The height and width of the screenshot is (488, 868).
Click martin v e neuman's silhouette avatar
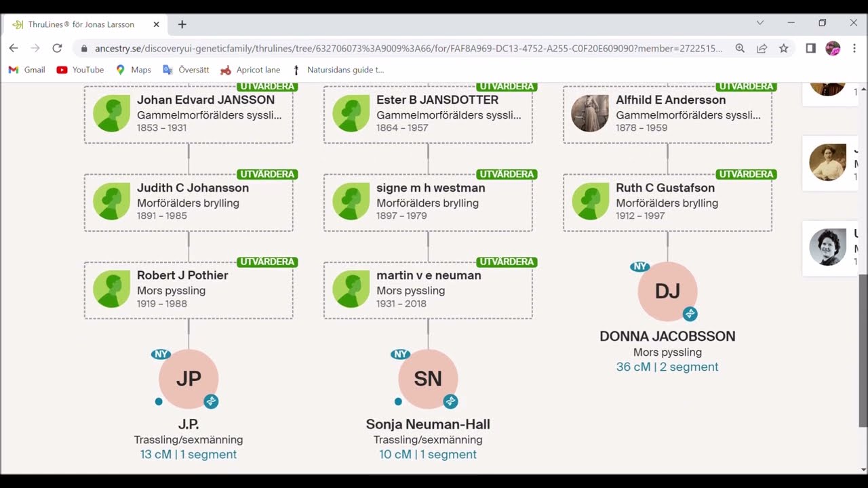(x=351, y=289)
